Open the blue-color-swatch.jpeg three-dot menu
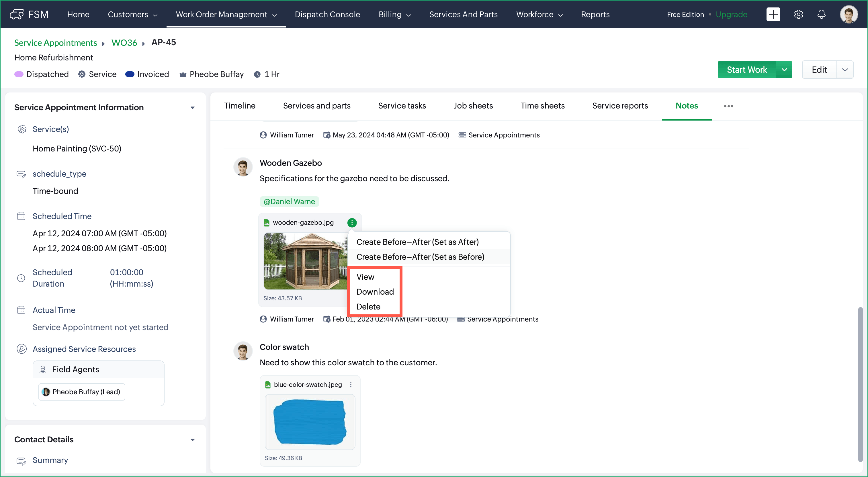The image size is (868, 477). pyautogui.click(x=351, y=385)
